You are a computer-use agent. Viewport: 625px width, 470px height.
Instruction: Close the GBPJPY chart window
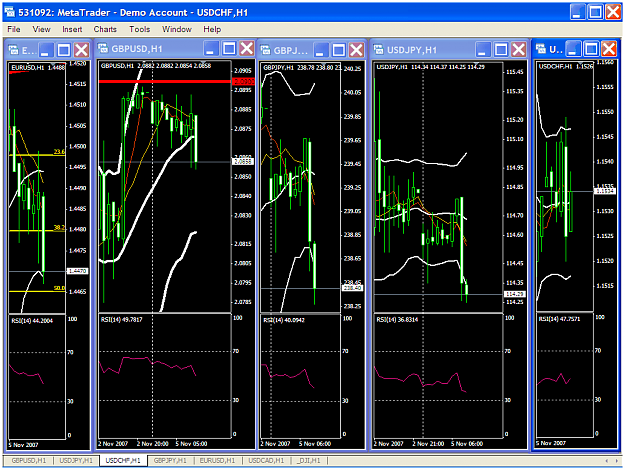coord(356,50)
